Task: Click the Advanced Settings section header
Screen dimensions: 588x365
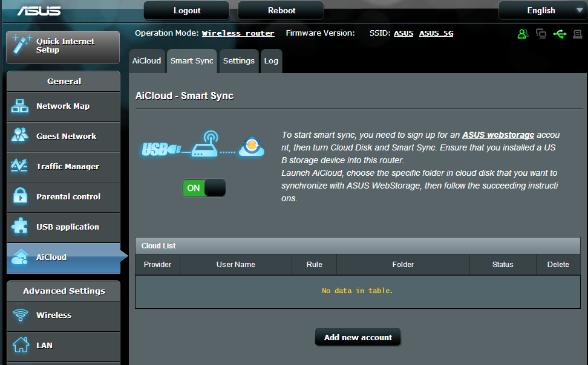Action: (64, 291)
